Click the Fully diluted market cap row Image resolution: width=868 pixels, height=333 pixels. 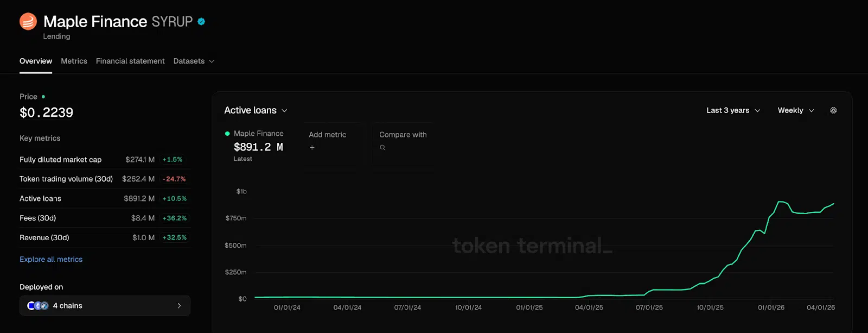tap(105, 160)
